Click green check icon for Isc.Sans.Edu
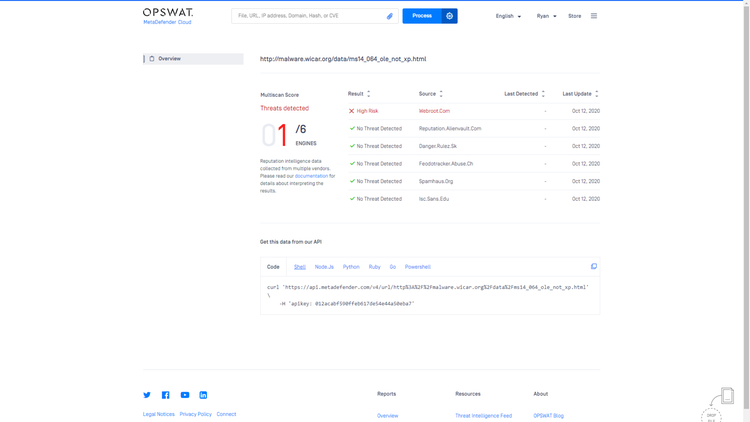750x422 pixels. [352, 199]
